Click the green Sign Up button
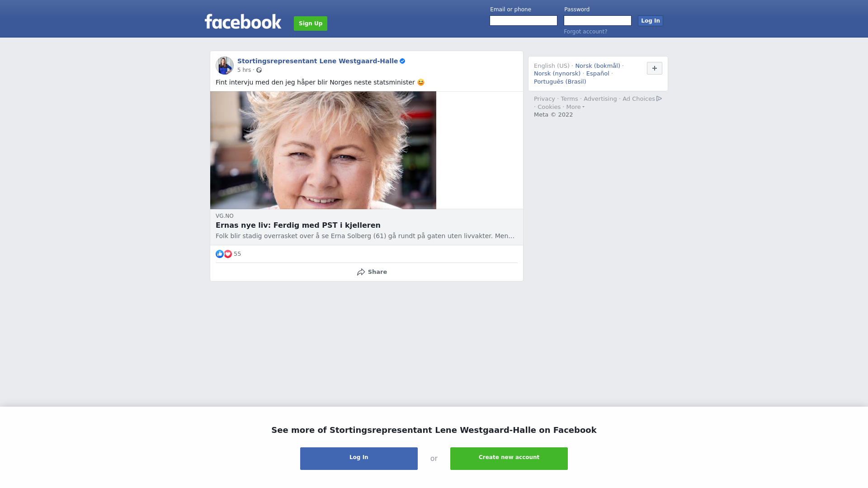The image size is (868, 488). 311,23
